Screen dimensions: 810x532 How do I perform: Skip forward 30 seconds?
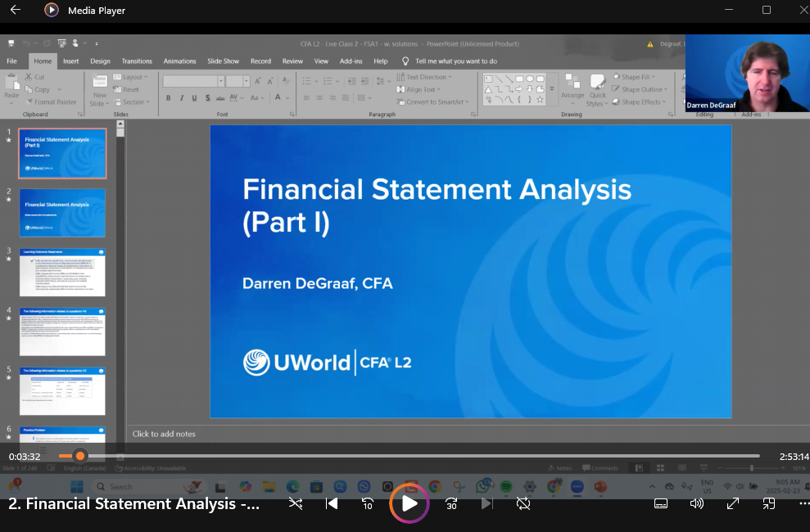451,503
